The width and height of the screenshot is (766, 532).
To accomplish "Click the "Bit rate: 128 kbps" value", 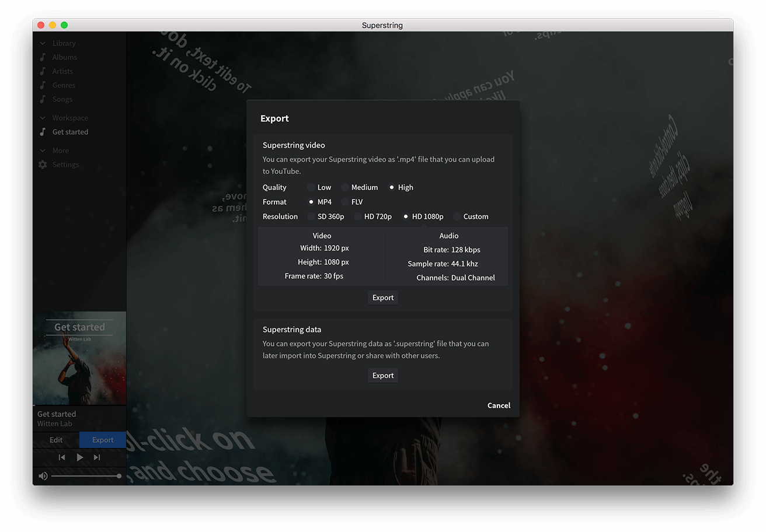I will [452, 250].
